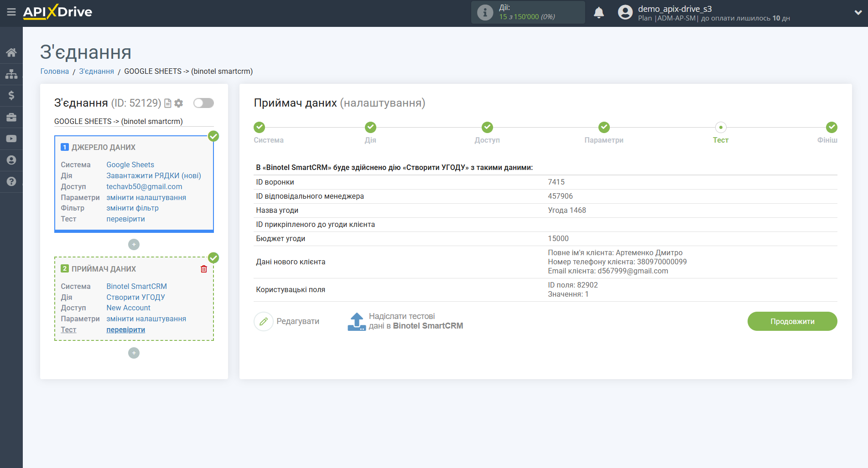Open billing dollar icon in sidebar
868x468 pixels.
(x=11, y=95)
